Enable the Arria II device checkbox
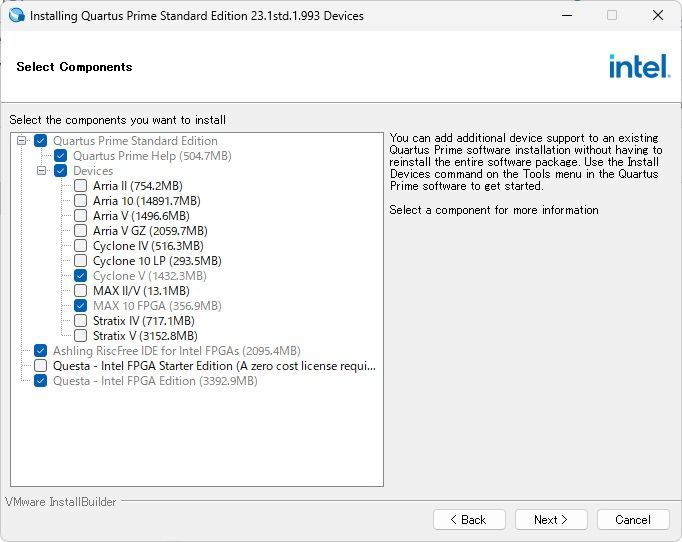Screen dimensions: 682x542 click(80, 186)
